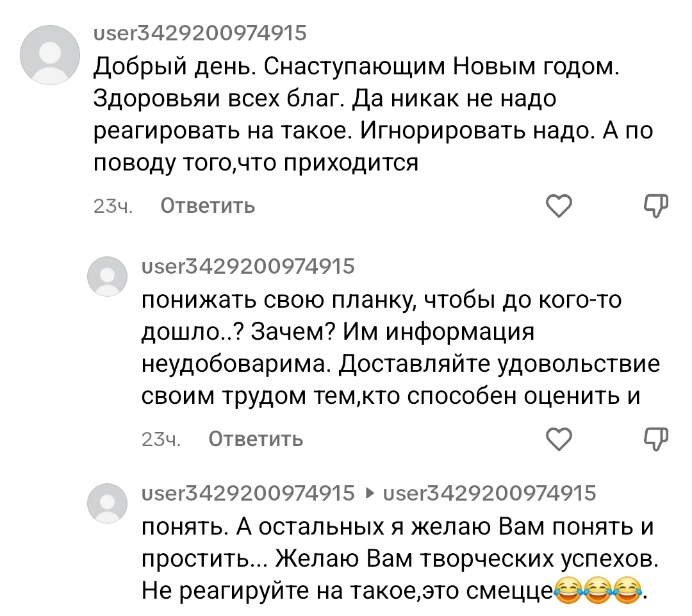Screen dimensions: 692x616
Task: Like the top comment starting "Добрый день"
Action: pos(558,206)
